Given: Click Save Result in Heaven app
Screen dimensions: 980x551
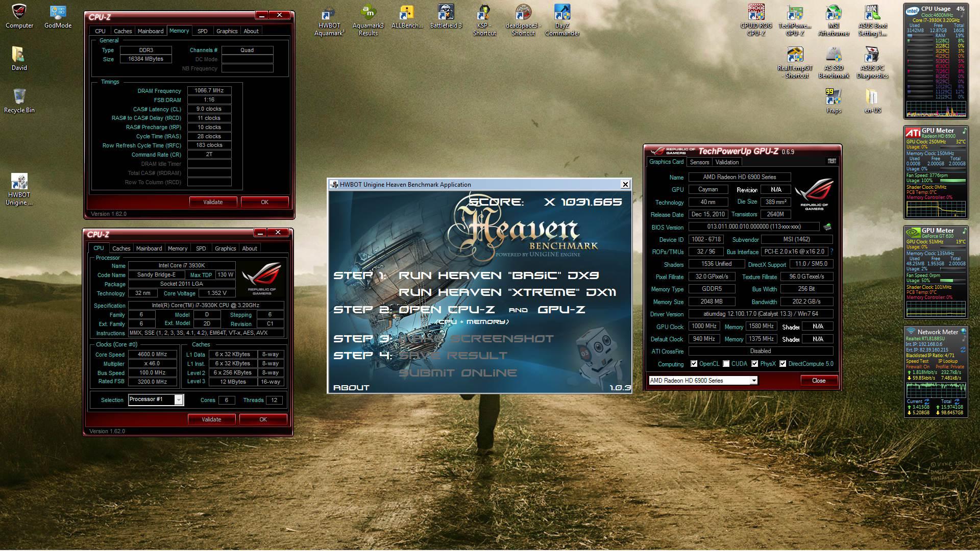Looking at the screenshot, I should [x=453, y=356].
